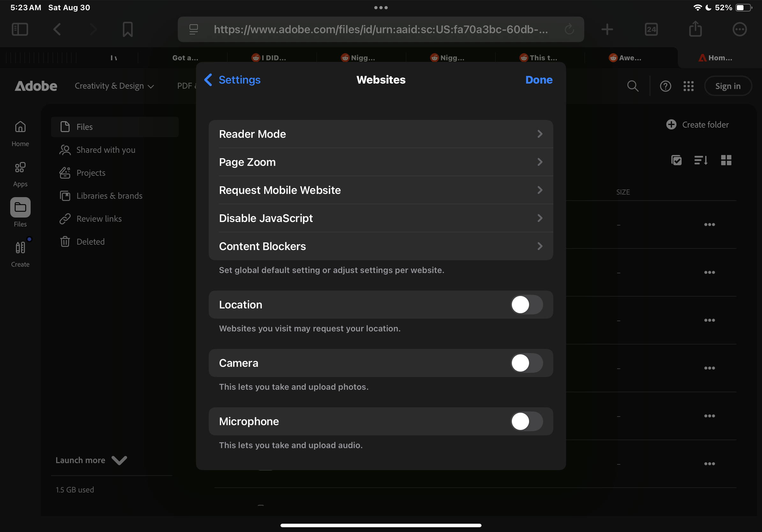
Task: Tap Done to close Websites settings
Action: 539,80
